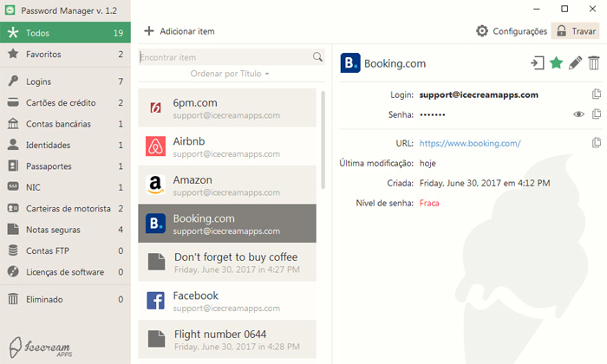
Task: Maximize the Password Manager window
Action: pos(565,9)
